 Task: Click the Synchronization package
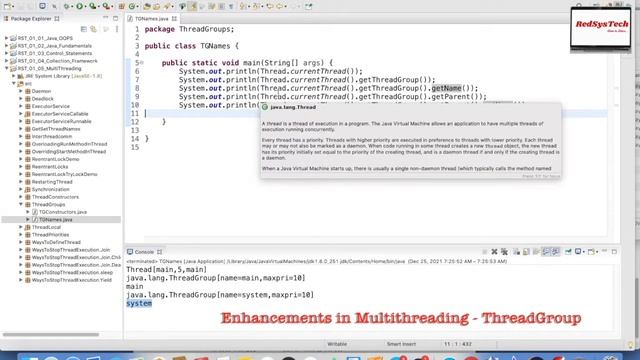click(51, 189)
